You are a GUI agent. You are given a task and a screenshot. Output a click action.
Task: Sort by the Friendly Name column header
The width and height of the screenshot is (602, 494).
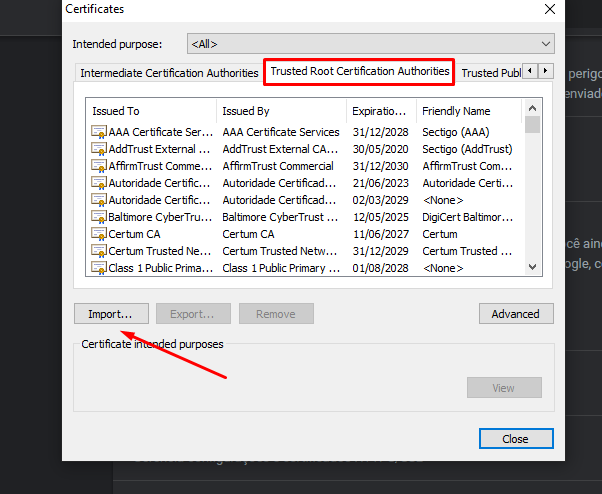469,111
